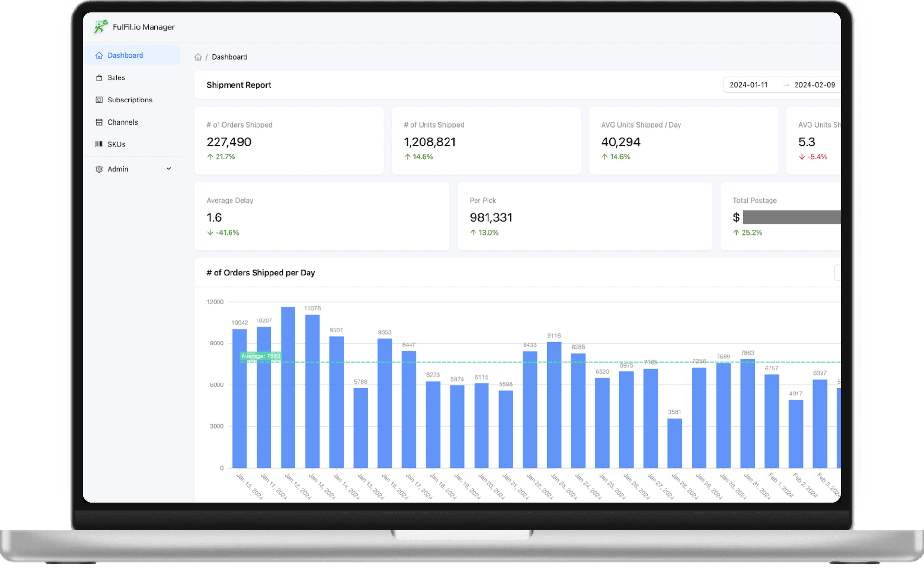This screenshot has height=574, width=924.
Task: Open the start date 2024-01-11 picker
Action: [748, 85]
